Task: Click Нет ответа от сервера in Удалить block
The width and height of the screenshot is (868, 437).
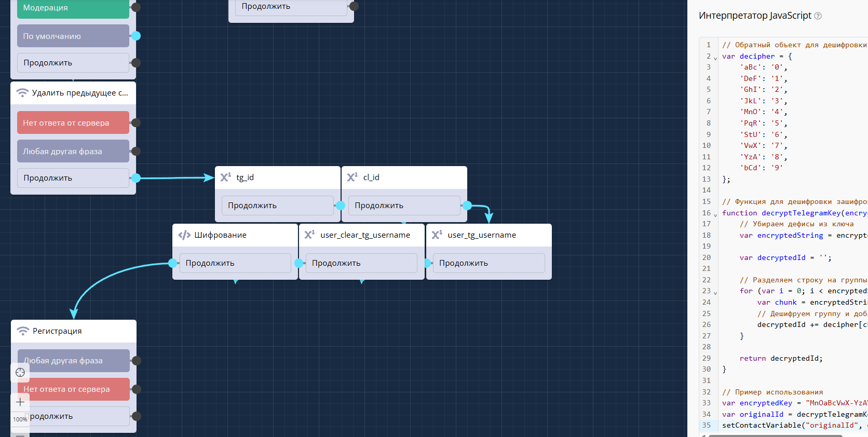Action: pyautogui.click(x=73, y=123)
